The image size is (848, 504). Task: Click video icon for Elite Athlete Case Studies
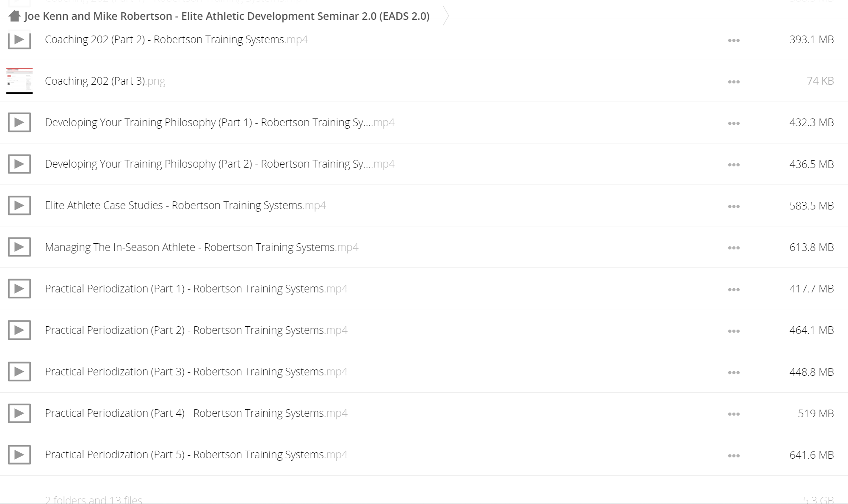(19, 206)
